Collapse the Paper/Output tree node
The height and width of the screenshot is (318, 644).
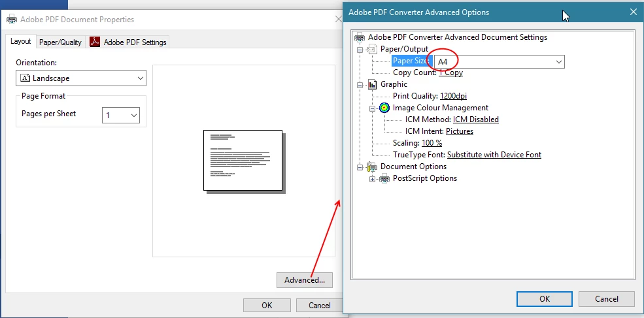coord(360,50)
